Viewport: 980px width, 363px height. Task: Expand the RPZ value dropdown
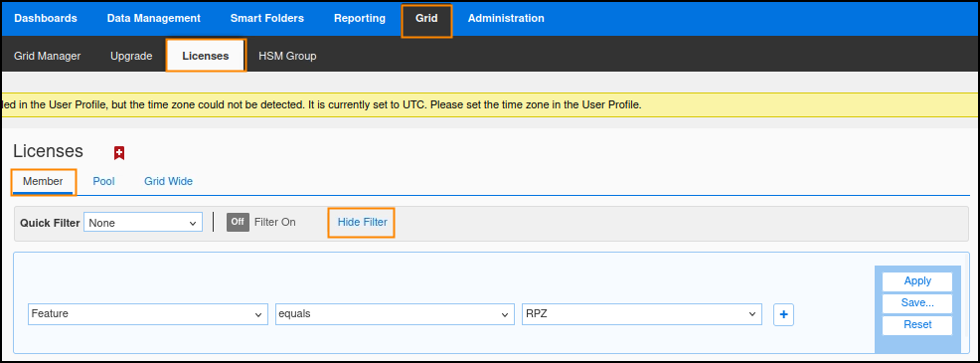(x=642, y=314)
